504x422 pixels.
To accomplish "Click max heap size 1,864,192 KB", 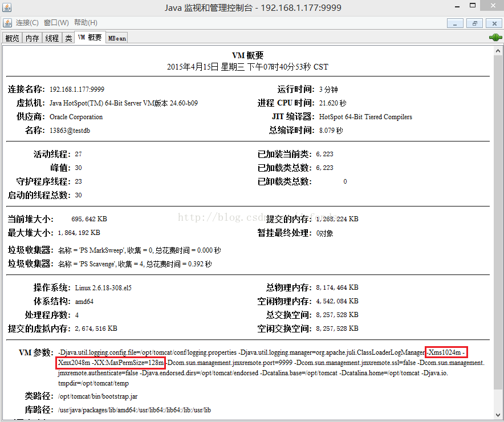I will point(79,233).
